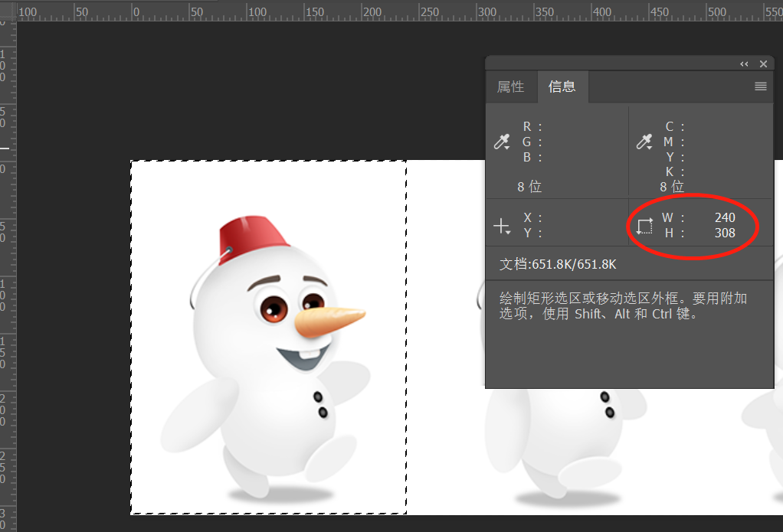
Task: Click the horizontal ruler at 200 mark
Action: point(372,11)
